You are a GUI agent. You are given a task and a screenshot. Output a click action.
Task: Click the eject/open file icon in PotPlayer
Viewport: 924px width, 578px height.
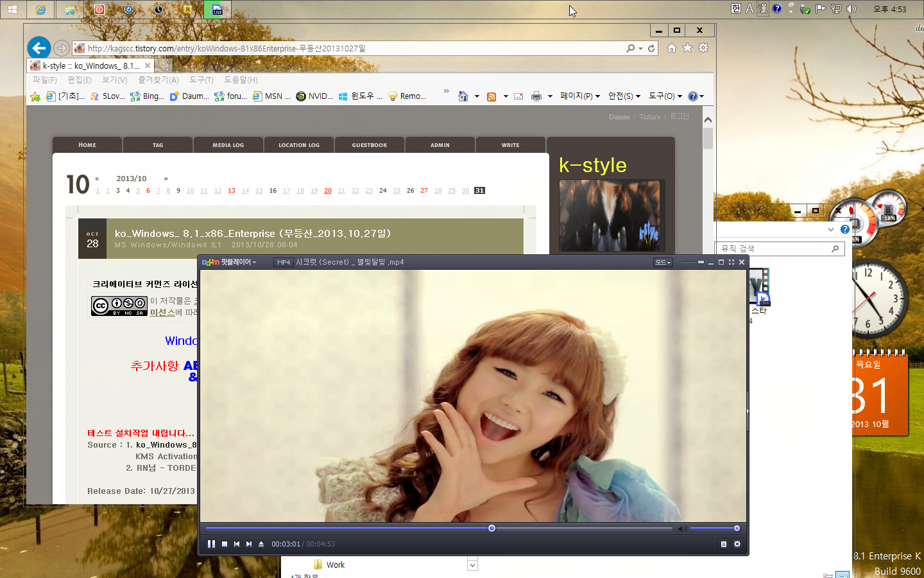pyautogui.click(x=261, y=544)
